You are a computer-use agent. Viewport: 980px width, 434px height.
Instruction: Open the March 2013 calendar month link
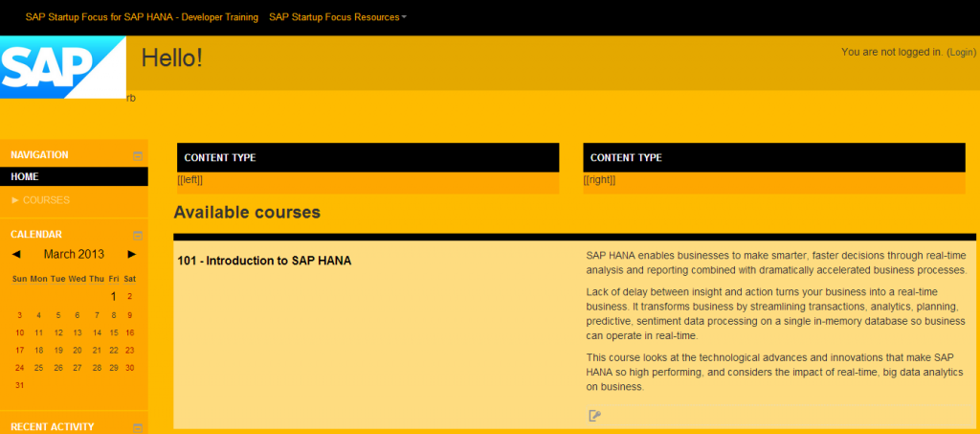pyautogui.click(x=74, y=255)
